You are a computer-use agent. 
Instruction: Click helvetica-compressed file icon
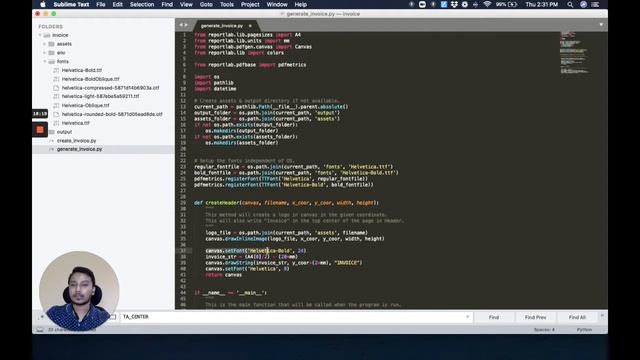pos(56,88)
